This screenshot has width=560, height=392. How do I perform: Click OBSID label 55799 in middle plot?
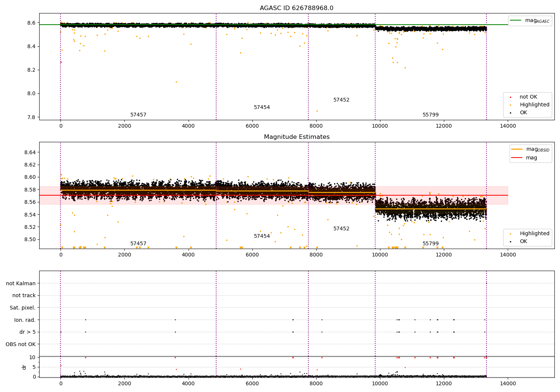(x=430, y=244)
